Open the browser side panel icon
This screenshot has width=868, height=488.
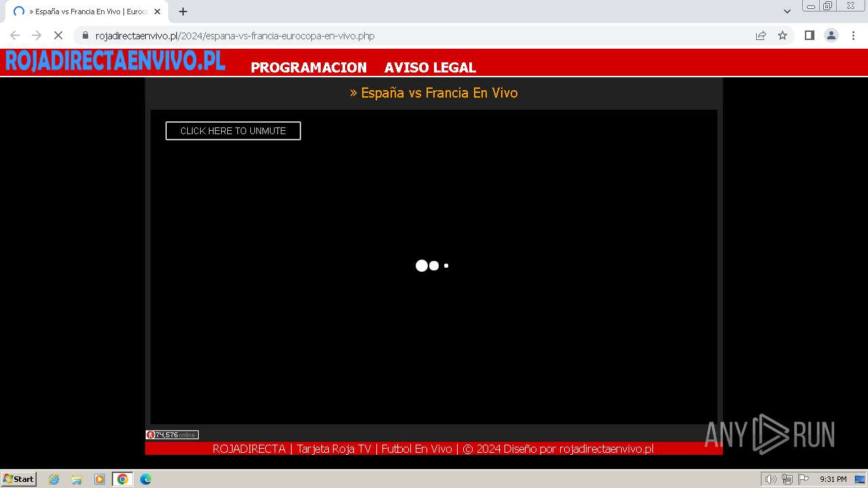810,35
